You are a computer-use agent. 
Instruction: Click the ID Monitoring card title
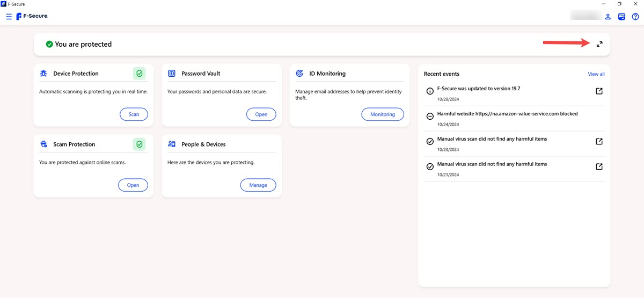327,74
